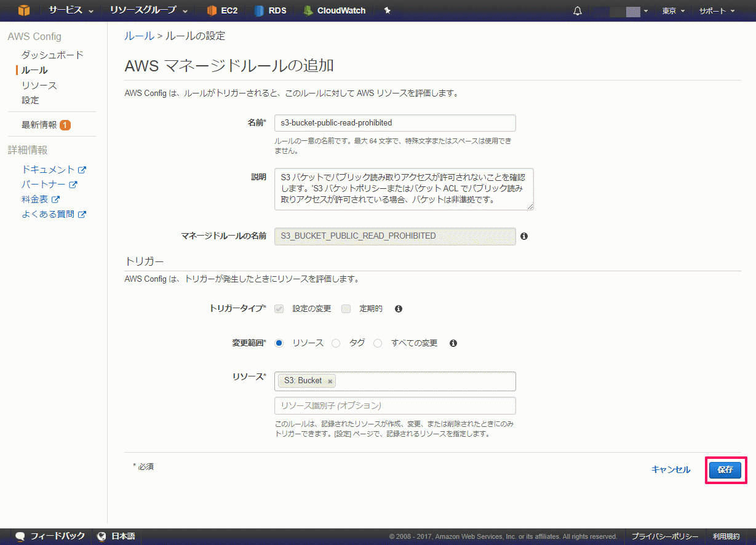
Task: Click the pin icon in the top bar
Action: pos(387,10)
